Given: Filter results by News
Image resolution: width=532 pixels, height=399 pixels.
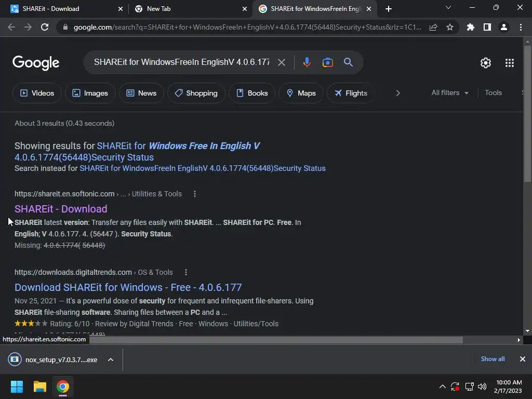Looking at the screenshot, I should point(141,93).
